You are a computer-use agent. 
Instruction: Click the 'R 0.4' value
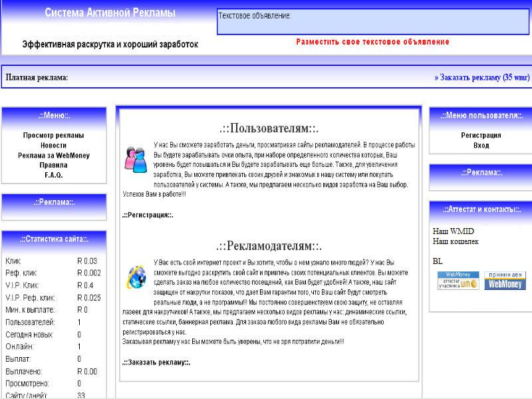coord(85,285)
